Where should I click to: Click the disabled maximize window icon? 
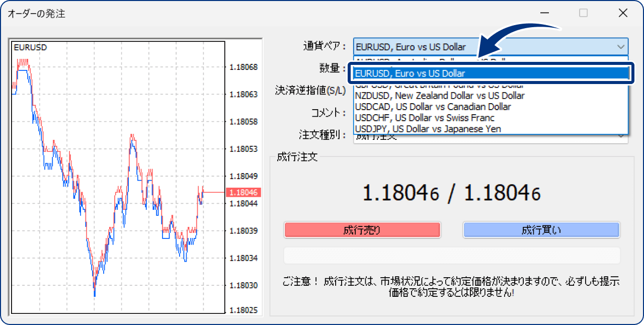pyautogui.click(x=583, y=14)
